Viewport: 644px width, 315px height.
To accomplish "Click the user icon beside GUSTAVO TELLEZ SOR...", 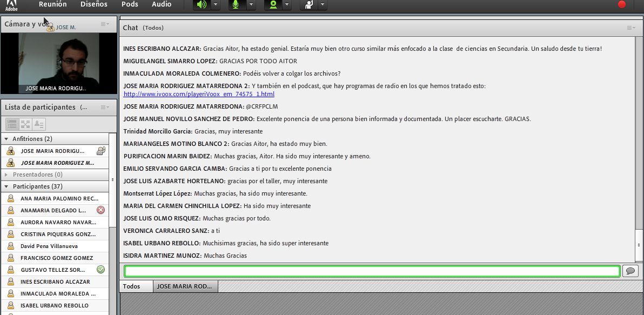I will (11, 270).
